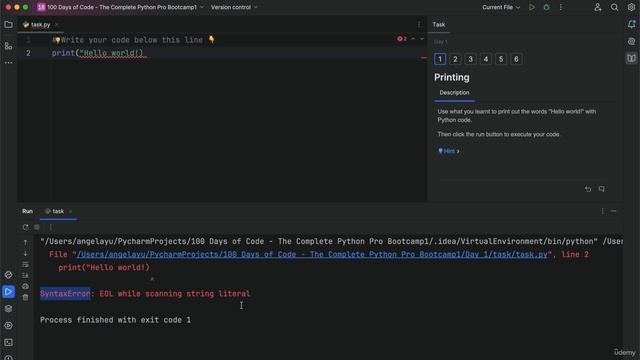Clear all console output with trash icon
This screenshot has height=360, width=640.
click(25, 298)
